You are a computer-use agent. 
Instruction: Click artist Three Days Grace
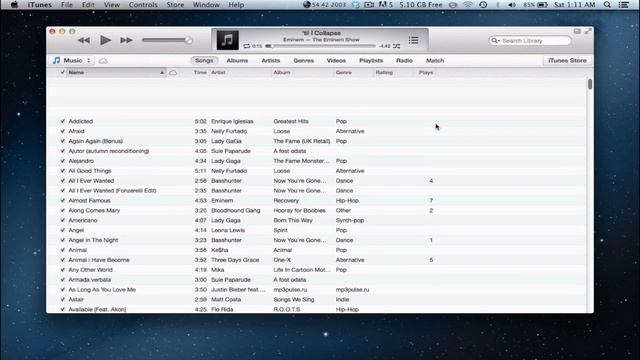coord(235,260)
